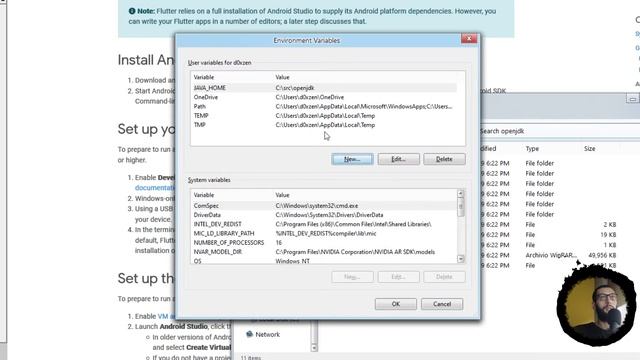This screenshot has width=640, height=360.
Task: Click C:\src\openjdk value of JAVA_HOME
Action: click(295, 88)
